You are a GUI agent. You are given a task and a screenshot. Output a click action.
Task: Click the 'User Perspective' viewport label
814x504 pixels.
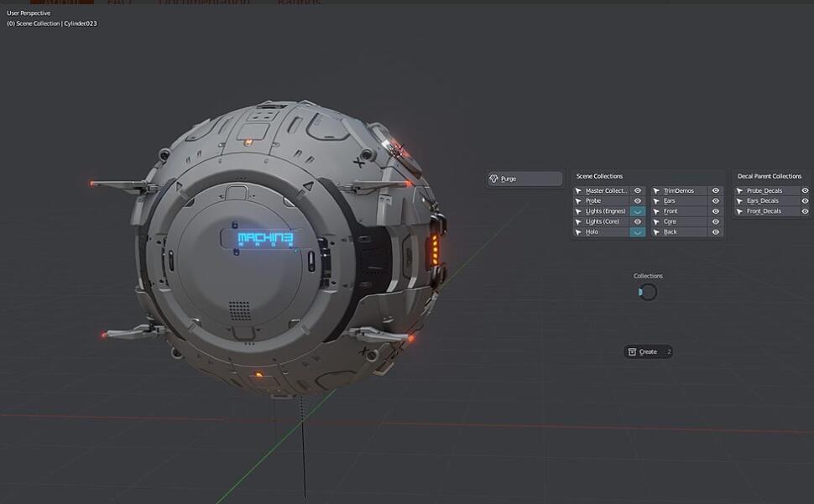tap(29, 13)
